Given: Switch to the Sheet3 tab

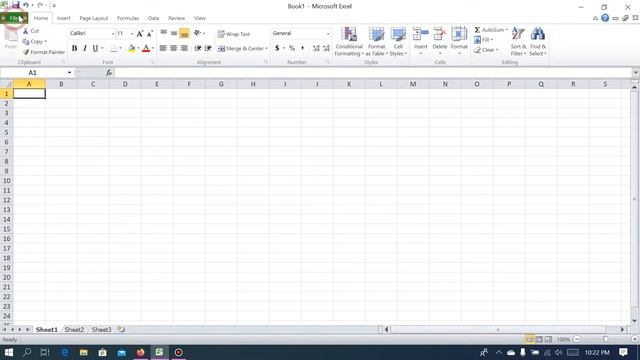Looking at the screenshot, I should 101,329.
